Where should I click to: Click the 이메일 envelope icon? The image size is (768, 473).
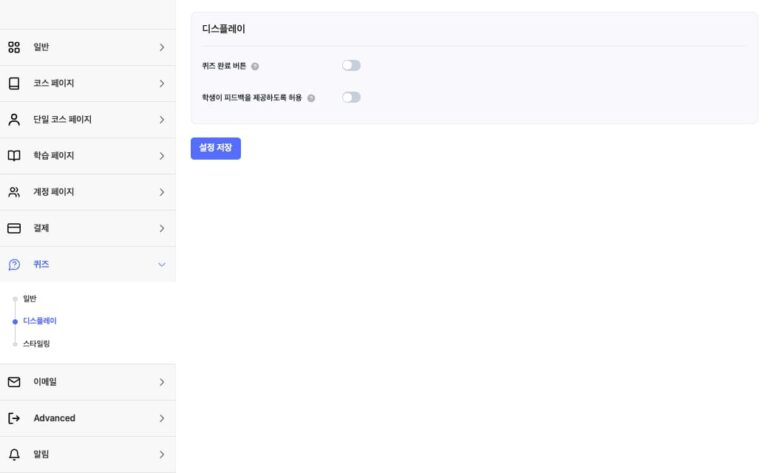(14, 381)
